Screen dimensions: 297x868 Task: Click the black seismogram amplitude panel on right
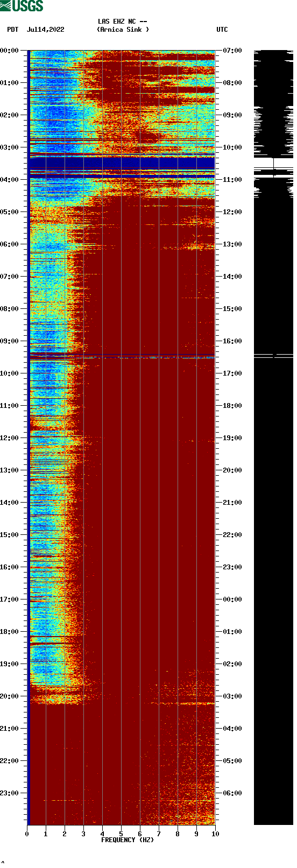point(273,437)
